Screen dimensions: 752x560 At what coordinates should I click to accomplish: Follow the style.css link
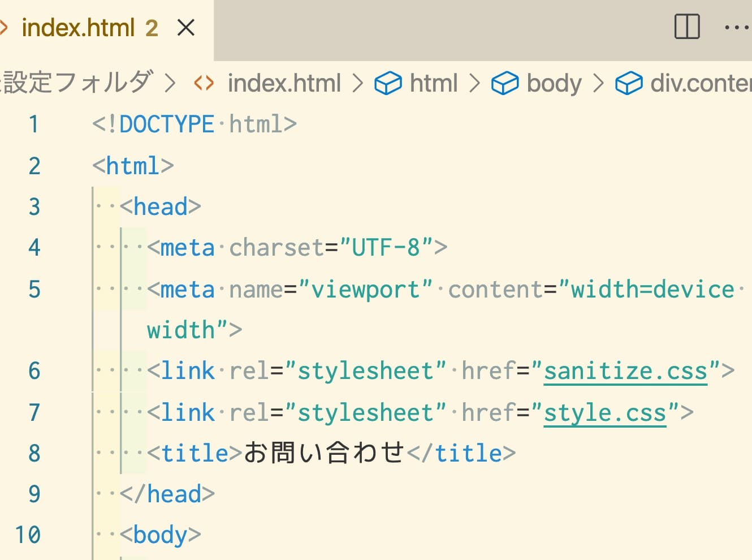coord(605,413)
